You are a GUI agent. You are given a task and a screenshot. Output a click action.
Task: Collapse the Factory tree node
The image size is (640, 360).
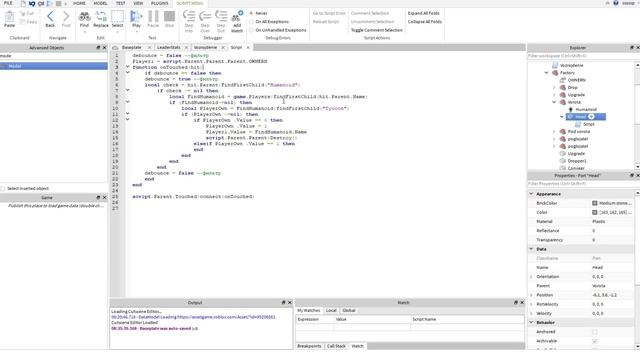[547, 73]
